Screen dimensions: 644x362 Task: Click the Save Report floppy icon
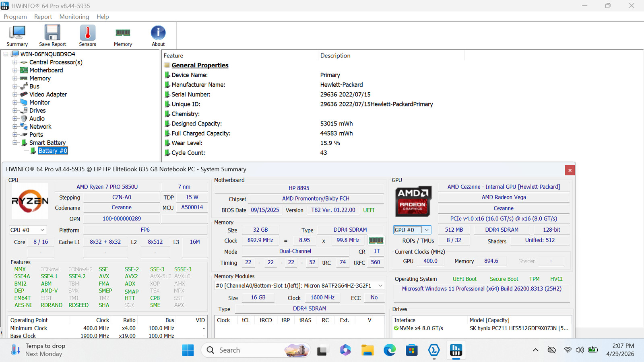52,36
